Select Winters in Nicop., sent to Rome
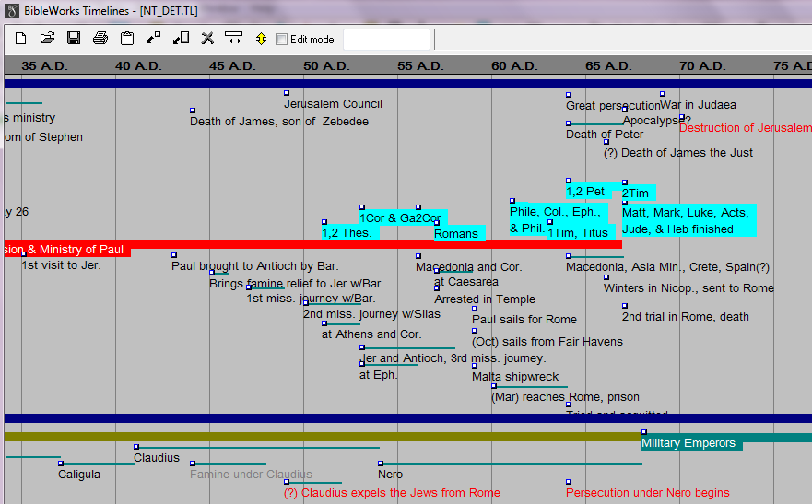The width and height of the screenshot is (812, 504). pyautogui.click(x=688, y=288)
